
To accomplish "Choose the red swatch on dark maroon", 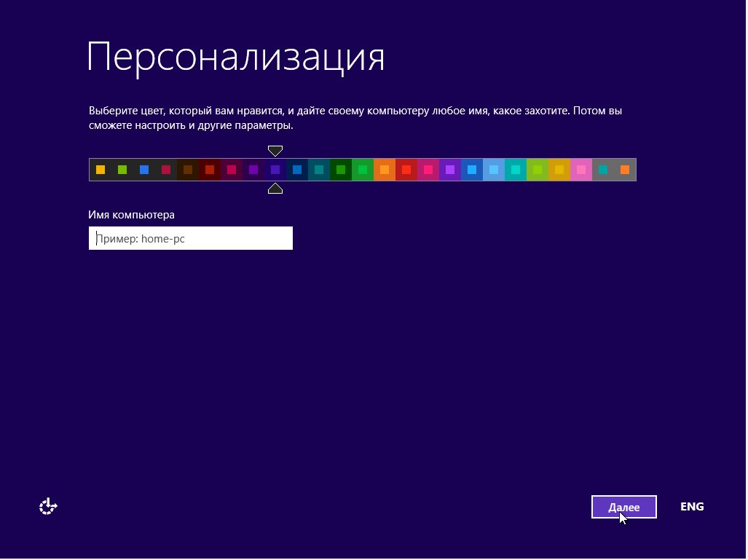I will point(210,170).
